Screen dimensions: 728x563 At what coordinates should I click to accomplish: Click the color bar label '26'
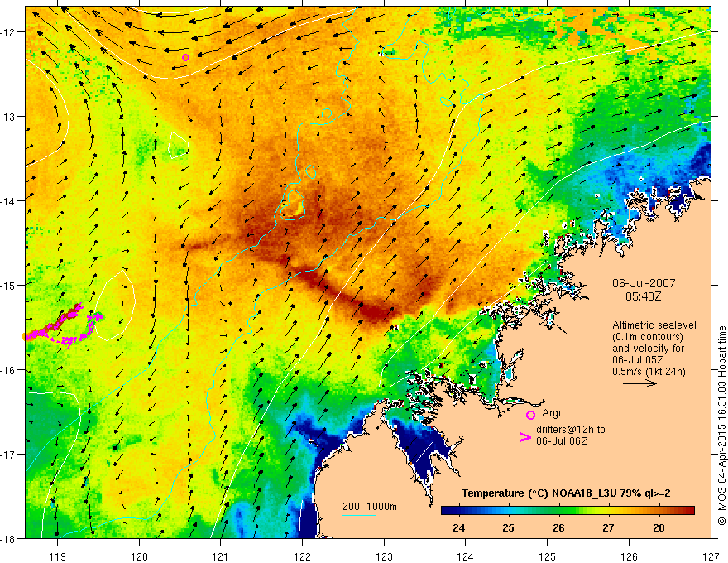pos(558,527)
